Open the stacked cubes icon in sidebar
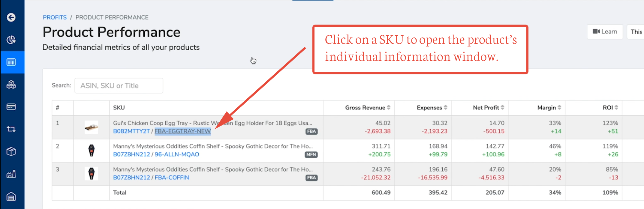 point(11,85)
